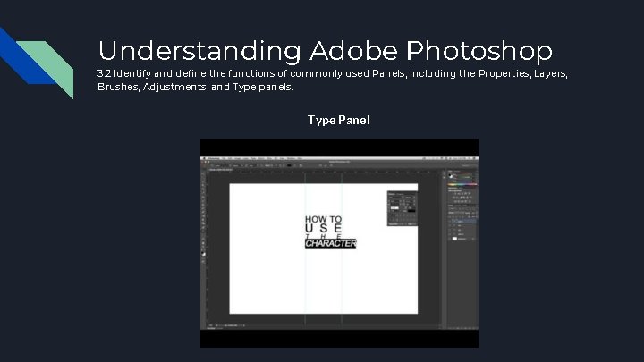
Task: Click the foreground/background swatch in the Color panel
Action: click(x=451, y=176)
